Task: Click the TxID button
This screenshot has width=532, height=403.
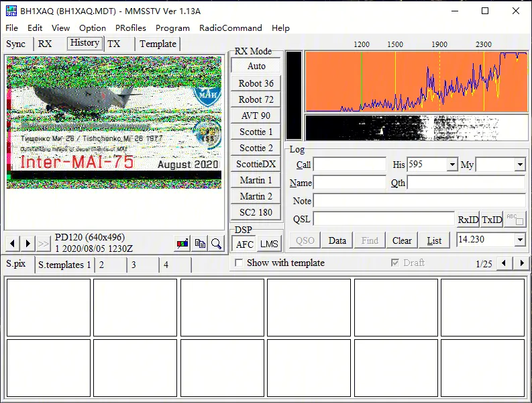Action: click(492, 220)
